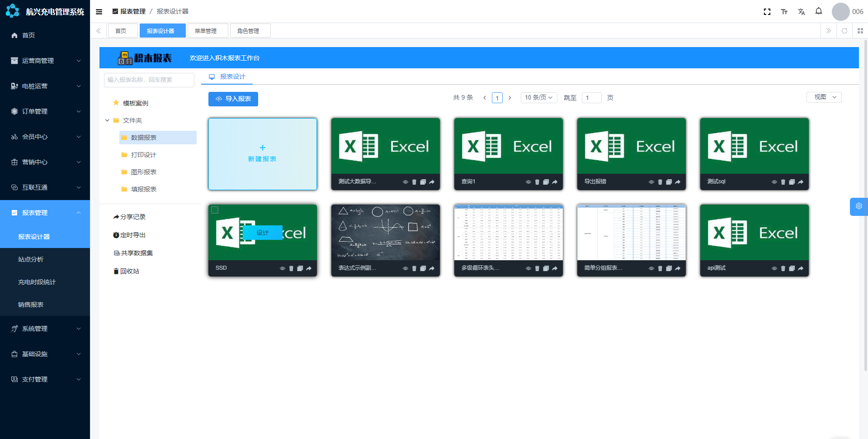Collapse the sidebar with hamburger icon
Image resolution: width=868 pixels, height=439 pixels.
point(99,12)
